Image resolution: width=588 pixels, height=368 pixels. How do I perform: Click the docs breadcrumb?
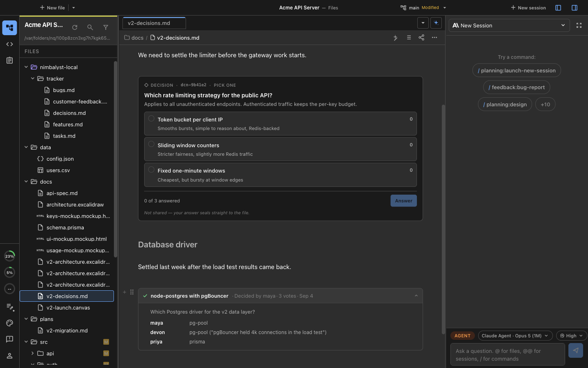click(134, 38)
